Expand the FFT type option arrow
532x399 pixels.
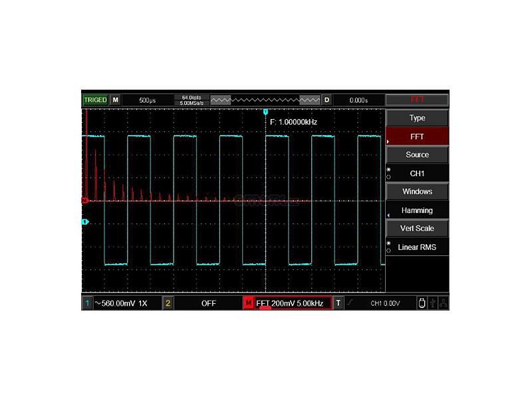point(388,142)
